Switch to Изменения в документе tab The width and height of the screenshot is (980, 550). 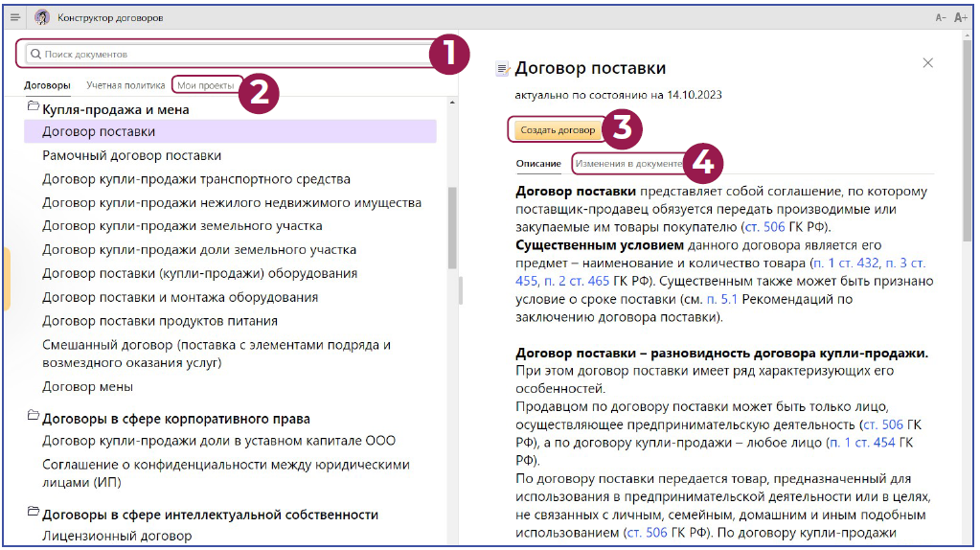coord(628,164)
